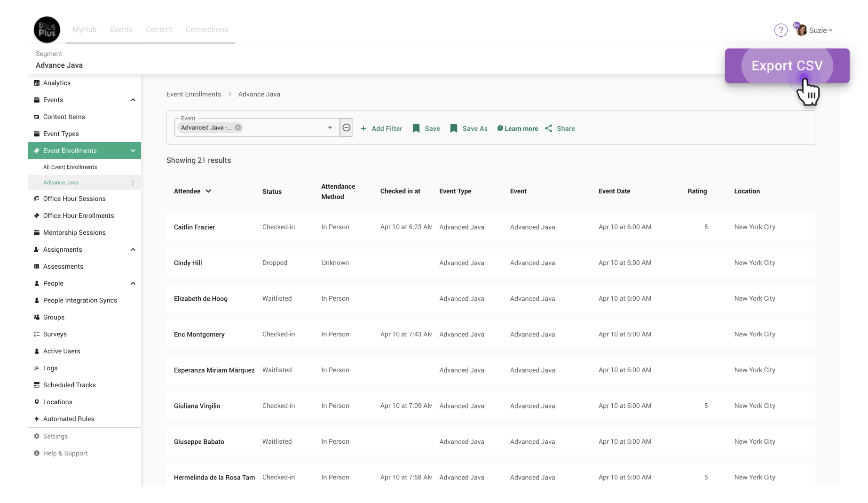Click the PlusPlus logo
The image size is (868, 503).
(x=47, y=30)
